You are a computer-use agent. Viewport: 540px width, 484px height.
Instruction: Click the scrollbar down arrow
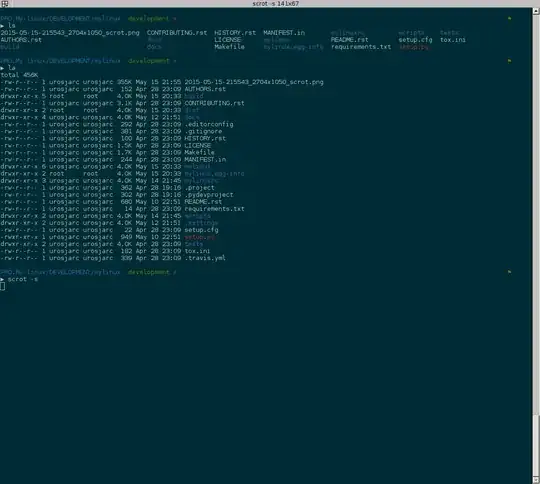click(x=536, y=480)
